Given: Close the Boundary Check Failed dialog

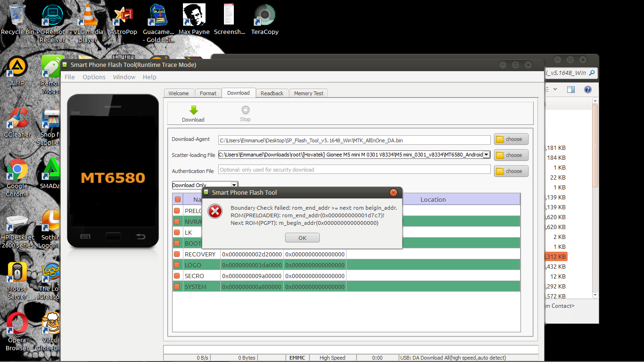Looking at the screenshot, I should click(393, 192).
